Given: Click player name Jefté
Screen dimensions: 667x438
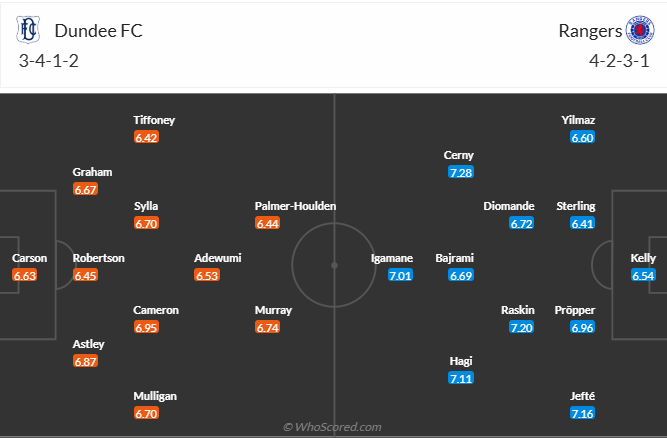Looking at the screenshot, I should coord(582,396).
